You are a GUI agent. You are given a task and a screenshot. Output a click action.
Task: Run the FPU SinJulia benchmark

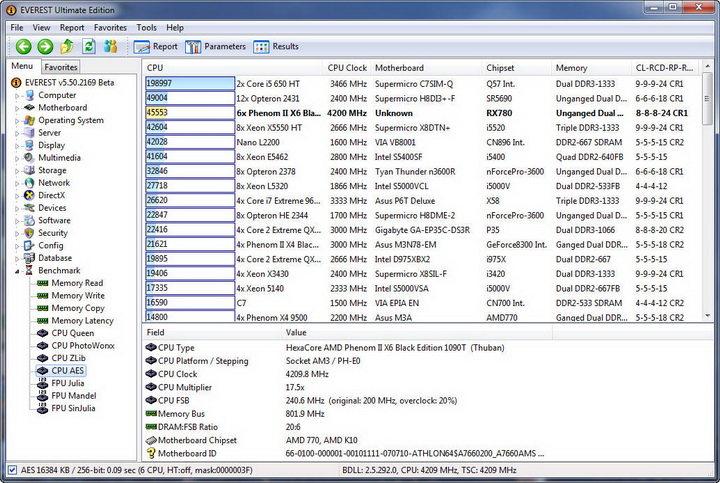click(73, 408)
